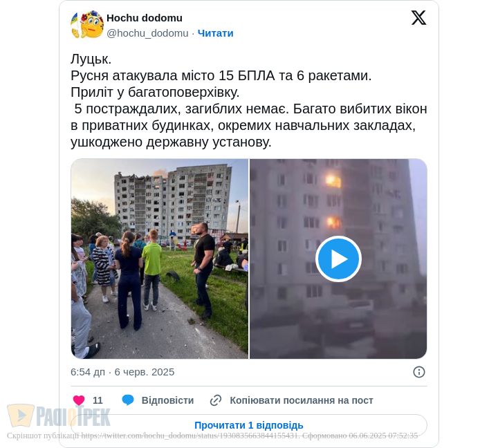The height and width of the screenshot is (448, 498).
Task: Click the X logo icon
Action: click(418, 17)
